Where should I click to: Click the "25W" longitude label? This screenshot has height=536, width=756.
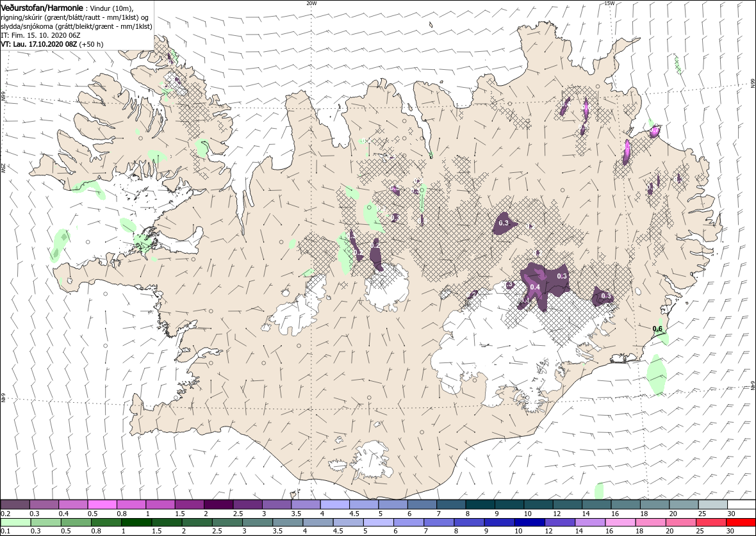pyautogui.click(x=3, y=168)
